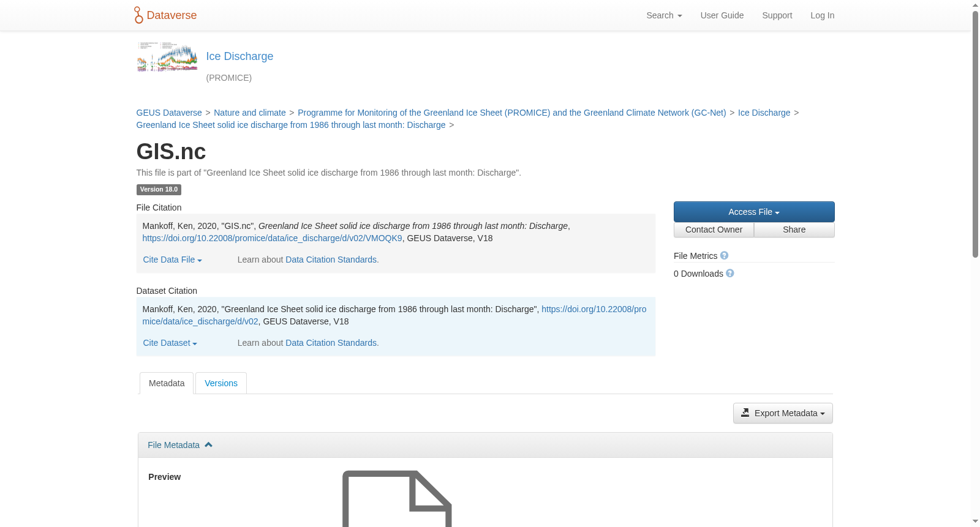Open the Ice Discharge breadcrumb link
Image resolution: width=980 pixels, height=527 pixels.
(x=764, y=113)
